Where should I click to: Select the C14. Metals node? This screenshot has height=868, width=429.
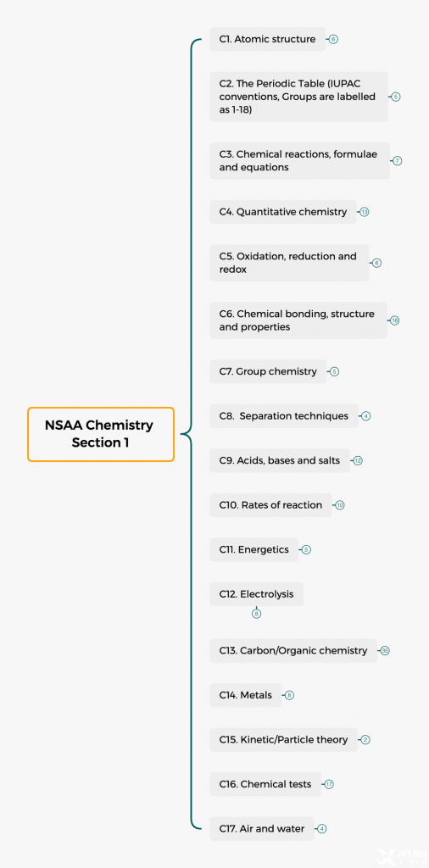point(246,695)
